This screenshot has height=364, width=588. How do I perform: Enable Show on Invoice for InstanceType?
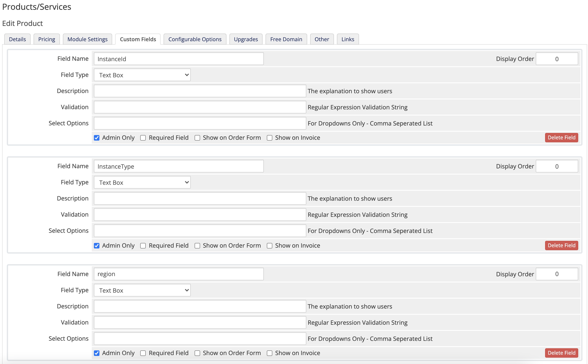click(x=269, y=245)
